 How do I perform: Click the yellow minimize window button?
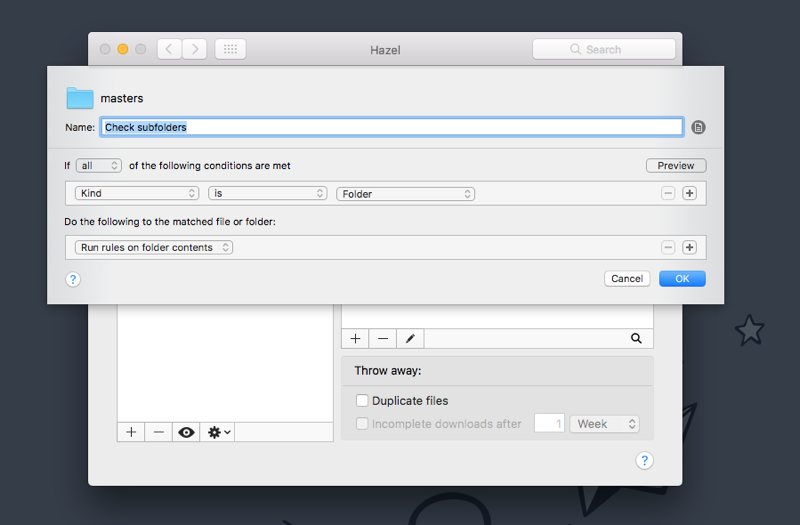(122, 49)
